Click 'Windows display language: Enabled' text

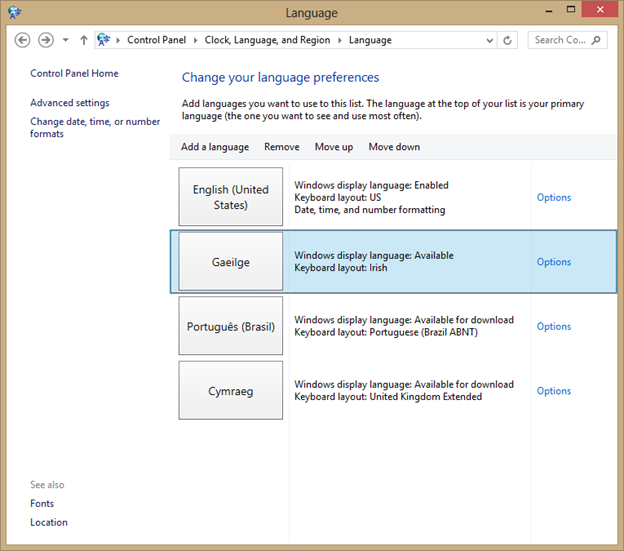pyautogui.click(x=371, y=185)
